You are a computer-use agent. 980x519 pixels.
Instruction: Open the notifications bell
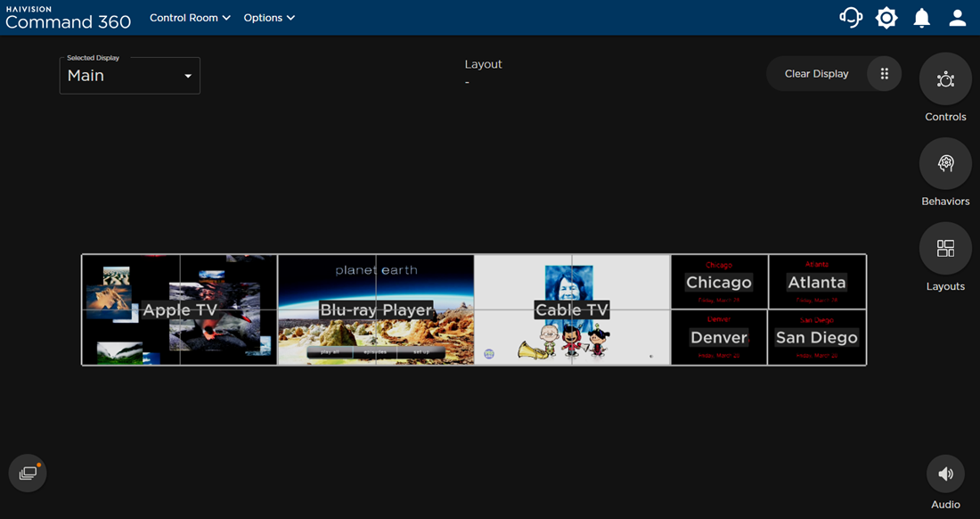(922, 18)
